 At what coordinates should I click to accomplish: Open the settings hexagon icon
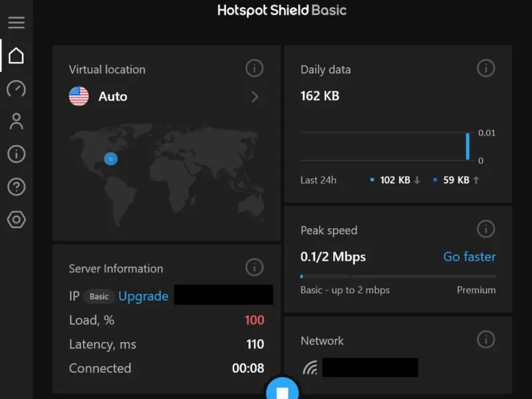coord(16,220)
